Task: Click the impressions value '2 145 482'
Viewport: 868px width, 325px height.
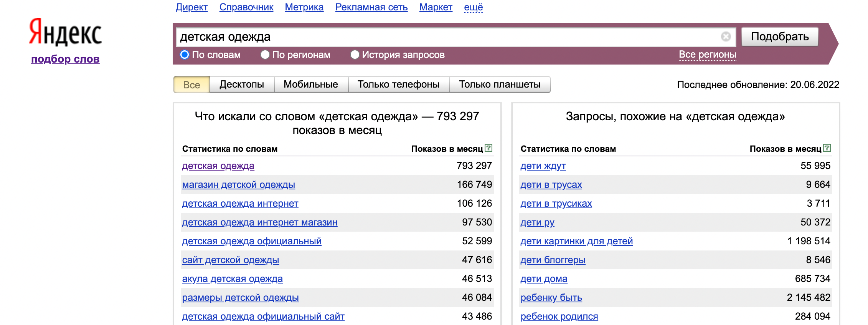Action: (x=809, y=298)
